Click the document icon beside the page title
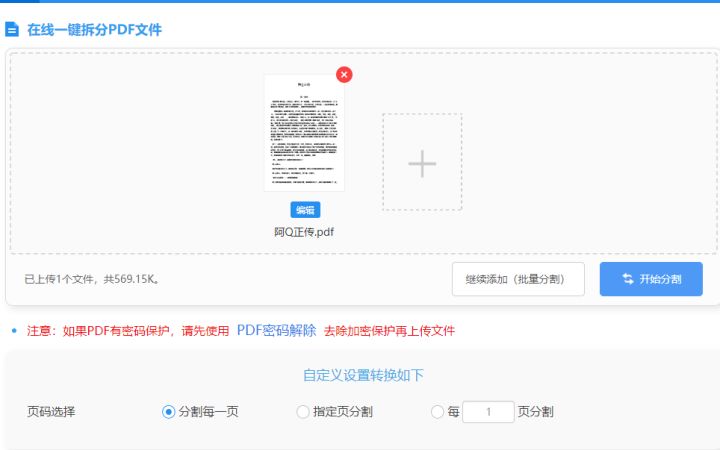 (x=12, y=30)
